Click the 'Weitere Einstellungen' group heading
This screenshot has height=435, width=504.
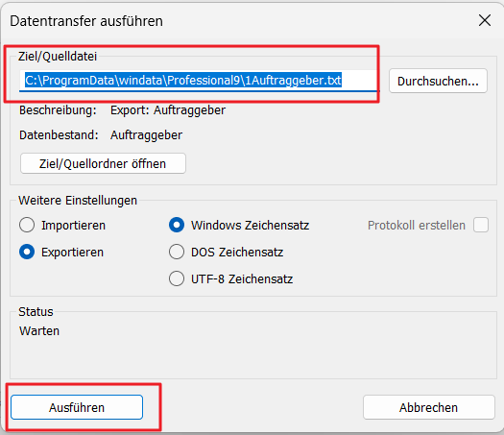point(78,201)
